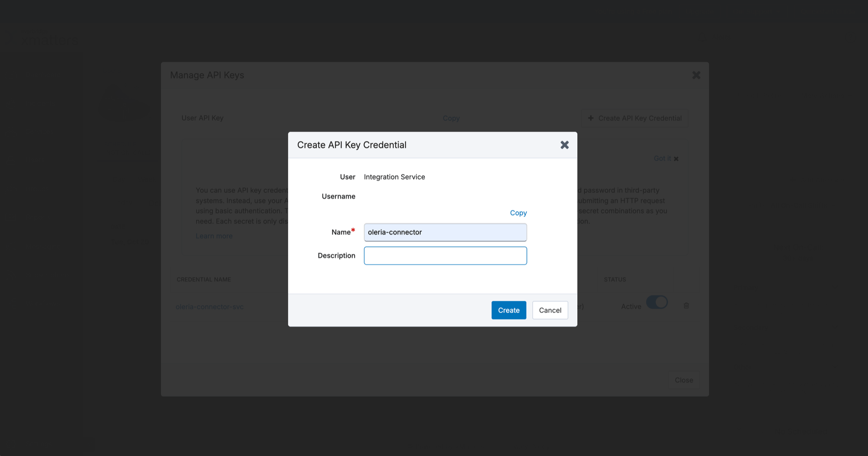Delete oleria-connector-svc with trash icon

click(686, 306)
